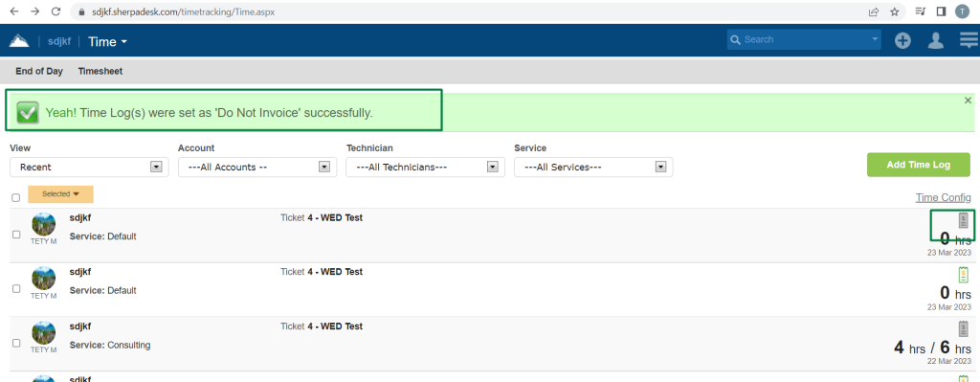Click TETY M avatar on second time log

tap(44, 279)
